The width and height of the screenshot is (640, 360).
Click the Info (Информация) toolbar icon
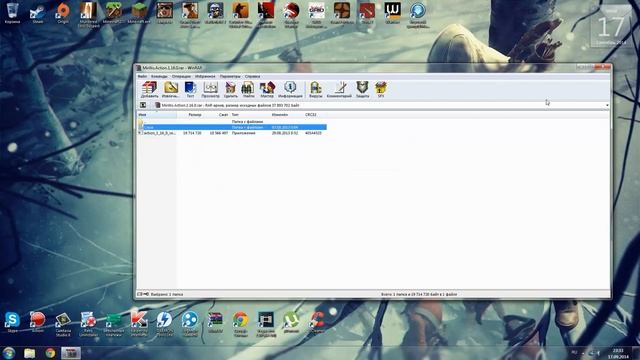point(290,89)
